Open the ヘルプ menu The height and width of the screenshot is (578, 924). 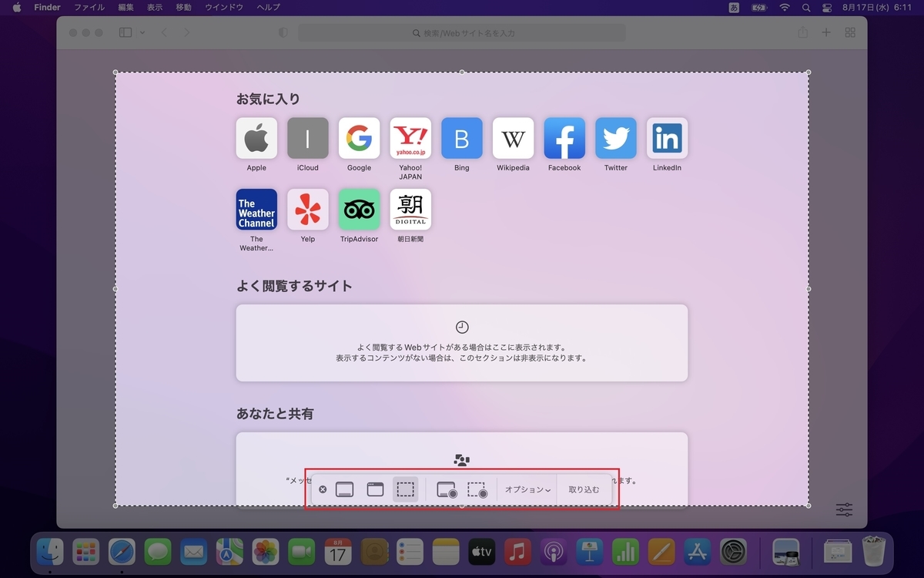[x=268, y=7]
